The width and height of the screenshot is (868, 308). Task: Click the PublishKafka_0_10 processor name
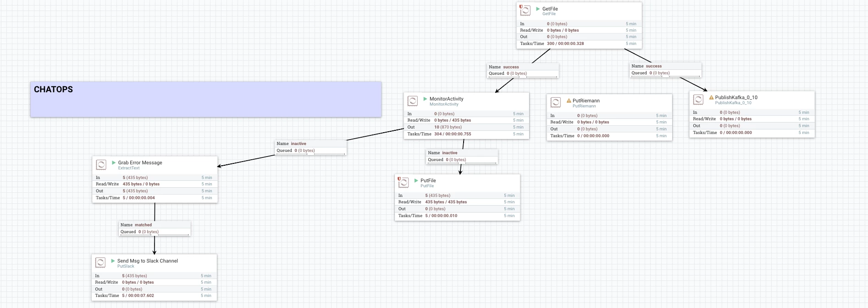736,97
